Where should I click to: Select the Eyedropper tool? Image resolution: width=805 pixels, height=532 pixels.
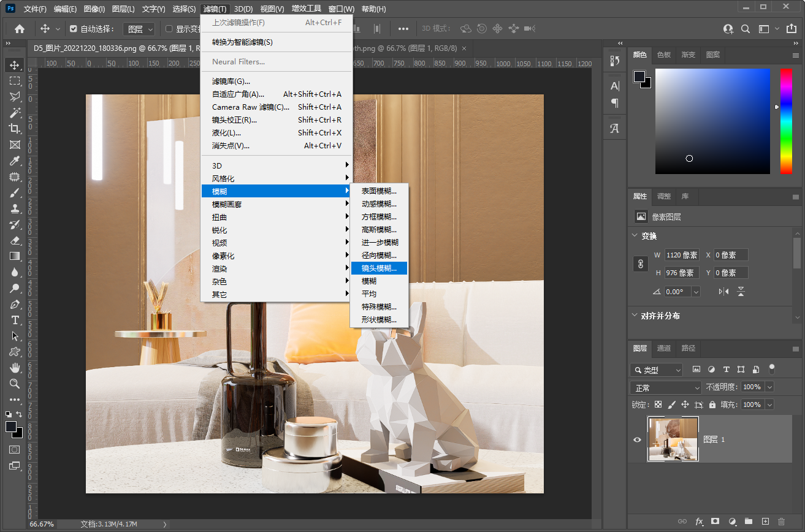pyautogui.click(x=15, y=161)
